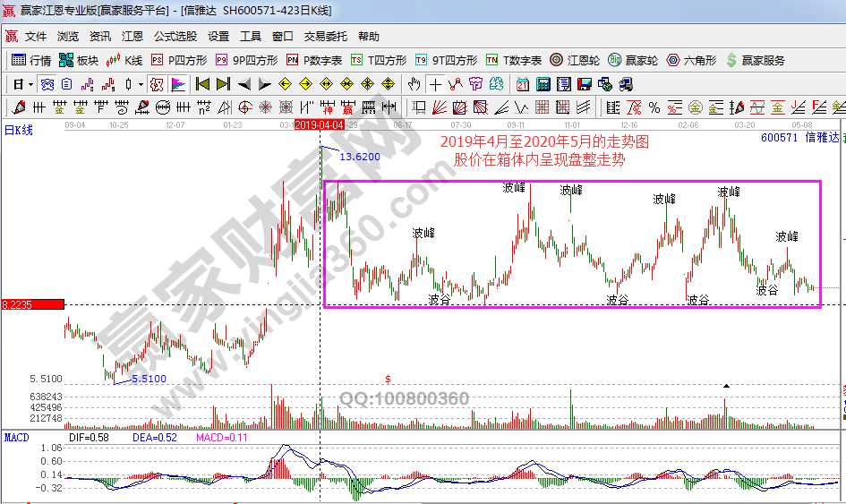Click the calculator icon in toolbar
The height and width of the screenshot is (504, 846).
click(x=543, y=85)
